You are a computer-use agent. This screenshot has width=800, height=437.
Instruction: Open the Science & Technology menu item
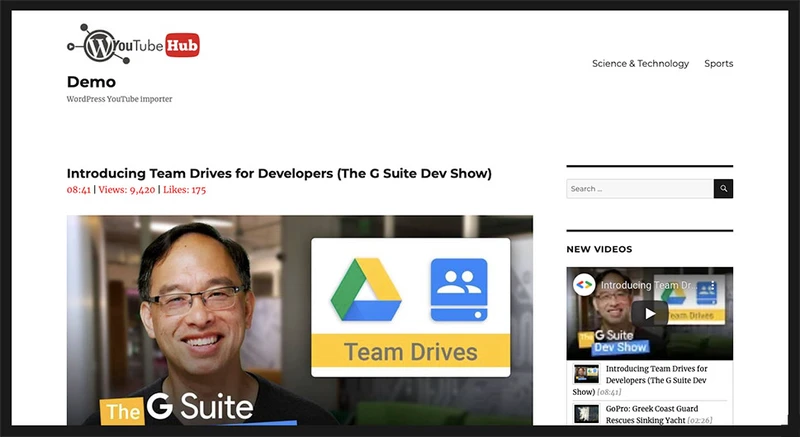(x=640, y=63)
